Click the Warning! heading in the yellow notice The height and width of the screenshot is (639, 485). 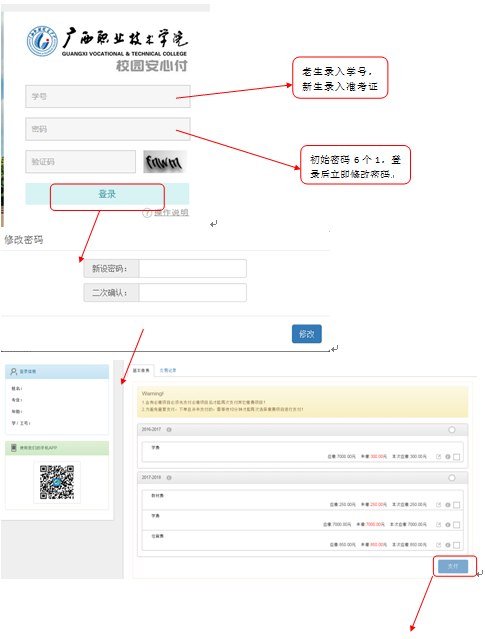152,394
